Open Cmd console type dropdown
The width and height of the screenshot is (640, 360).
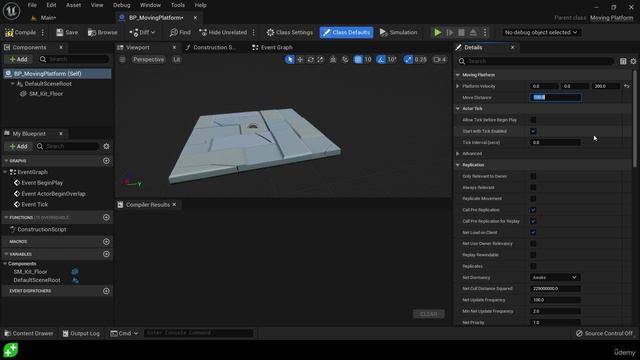[124, 333]
